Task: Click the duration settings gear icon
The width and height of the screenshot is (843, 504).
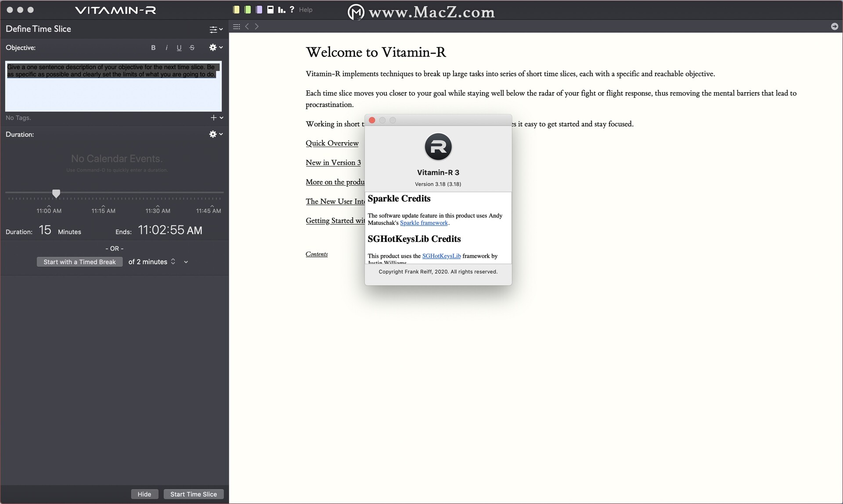Action: (x=213, y=134)
